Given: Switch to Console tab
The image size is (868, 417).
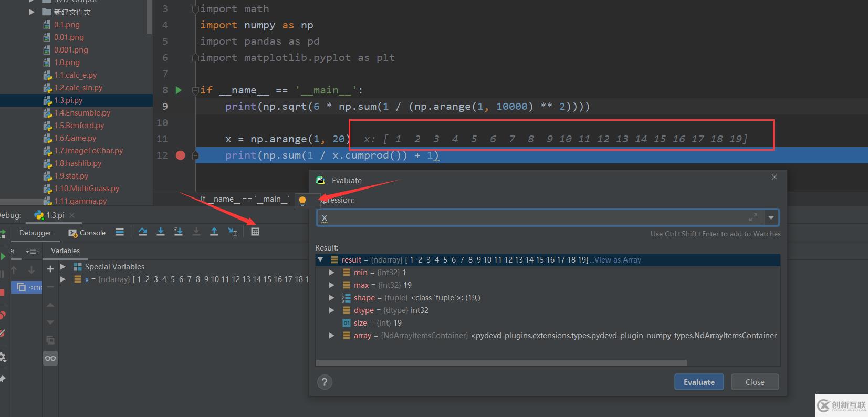Looking at the screenshot, I should coord(87,233).
